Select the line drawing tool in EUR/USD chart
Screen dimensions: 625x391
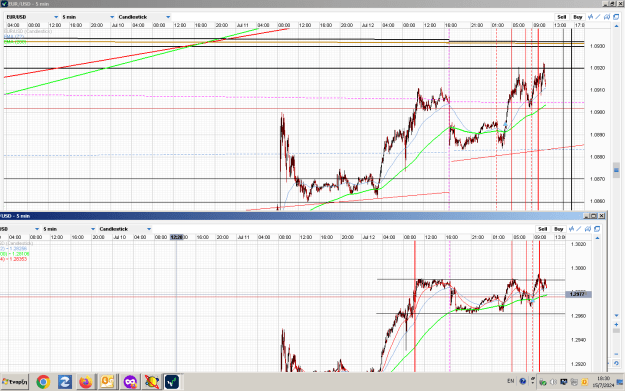(598, 17)
